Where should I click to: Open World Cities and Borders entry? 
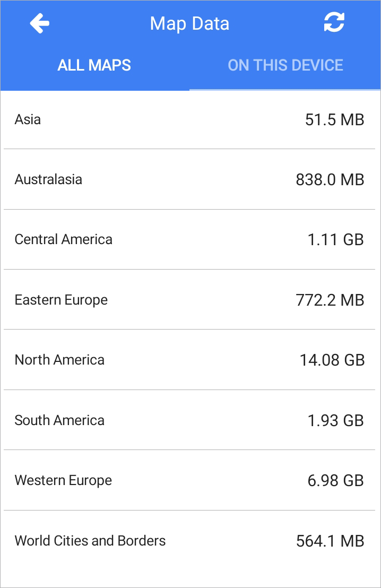point(189,540)
